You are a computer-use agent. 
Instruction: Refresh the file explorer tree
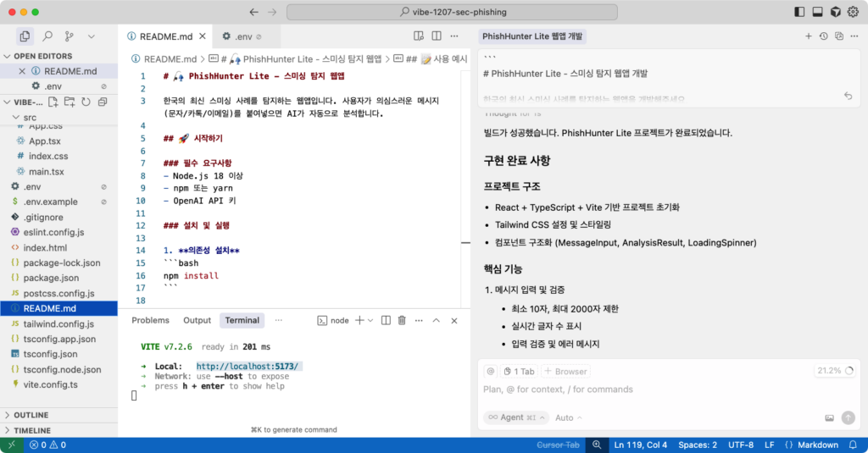click(85, 102)
